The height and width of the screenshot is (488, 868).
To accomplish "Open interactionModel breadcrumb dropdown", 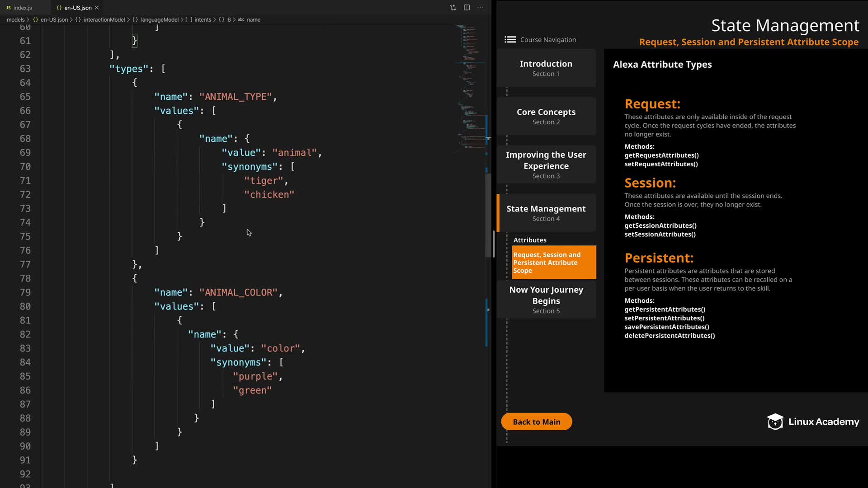I will (104, 20).
